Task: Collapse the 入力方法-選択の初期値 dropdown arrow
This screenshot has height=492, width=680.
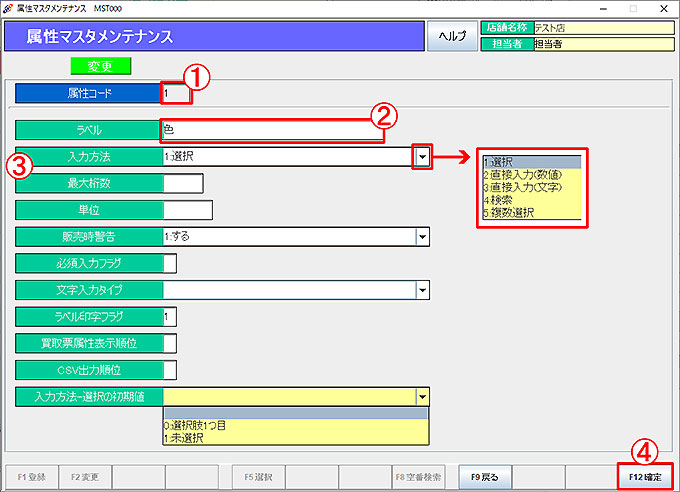Action: pos(422,397)
